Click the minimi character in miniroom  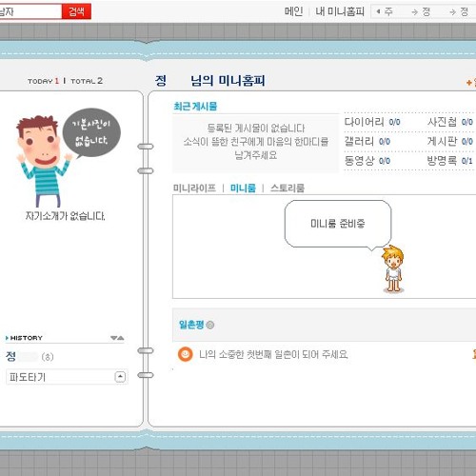(393, 269)
